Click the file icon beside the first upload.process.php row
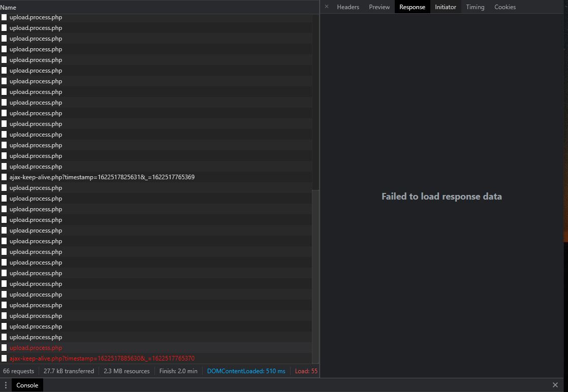This screenshot has width=568, height=392. (x=4, y=17)
